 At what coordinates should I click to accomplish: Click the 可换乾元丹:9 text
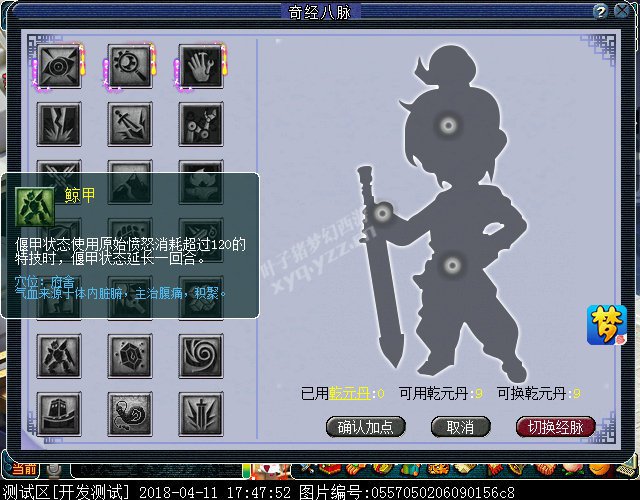pyautogui.click(x=539, y=393)
